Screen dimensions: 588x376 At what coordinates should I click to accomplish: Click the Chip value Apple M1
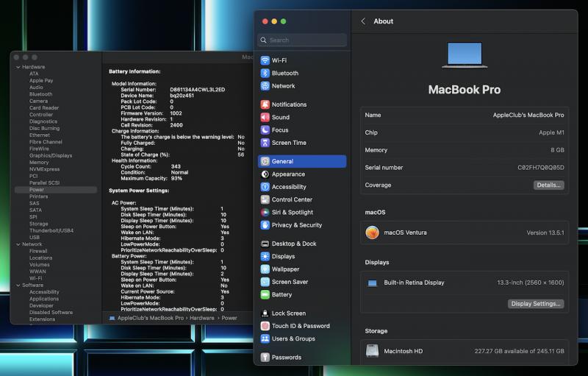pyautogui.click(x=551, y=133)
